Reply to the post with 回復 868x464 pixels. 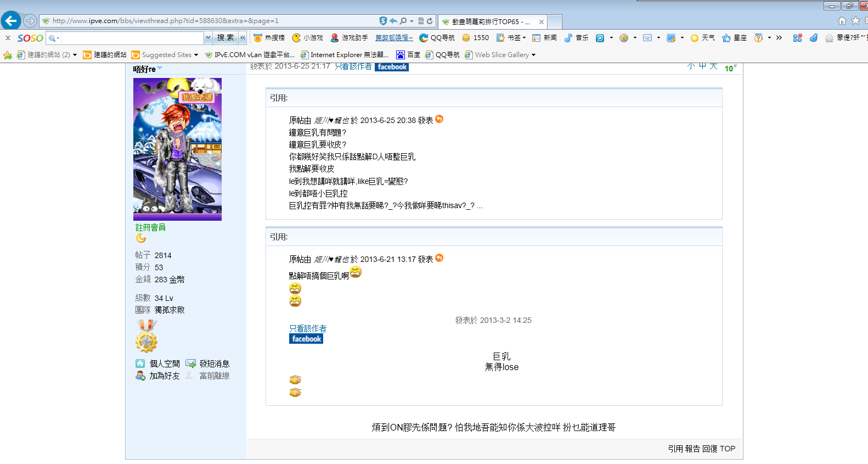tap(710, 449)
